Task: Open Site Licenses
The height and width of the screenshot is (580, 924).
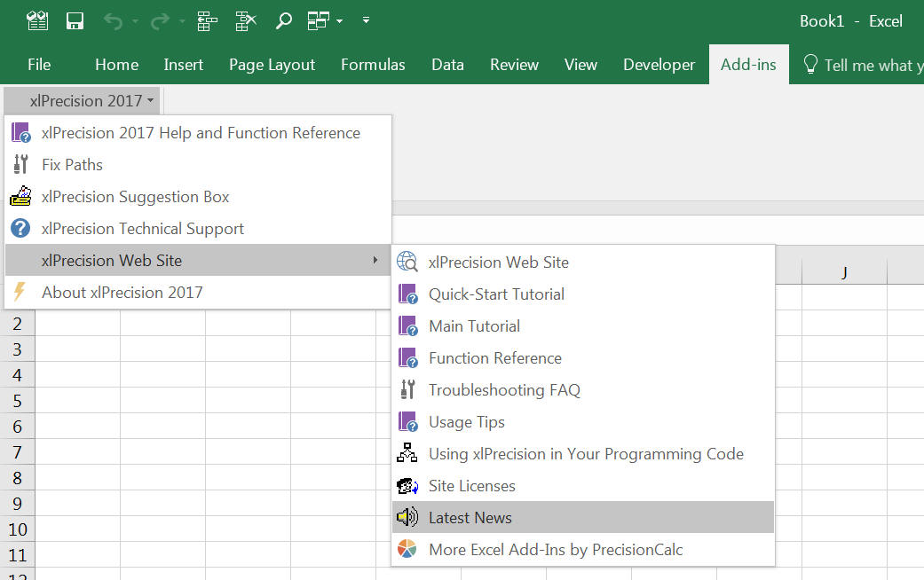Action: coord(583,485)
